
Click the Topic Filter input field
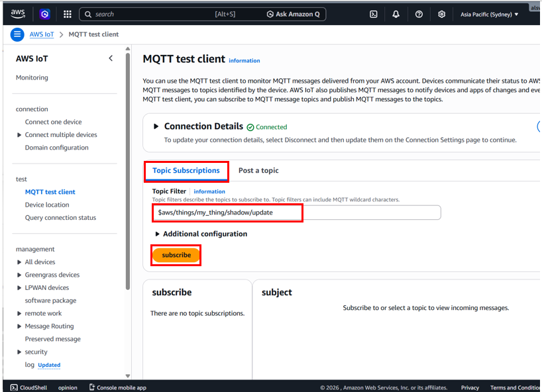(x=296, y=213)
